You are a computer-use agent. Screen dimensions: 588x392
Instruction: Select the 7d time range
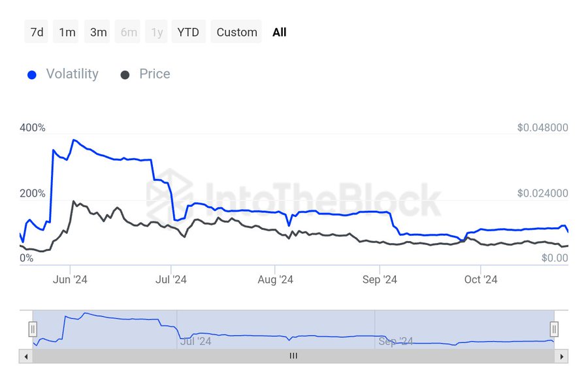37,32
